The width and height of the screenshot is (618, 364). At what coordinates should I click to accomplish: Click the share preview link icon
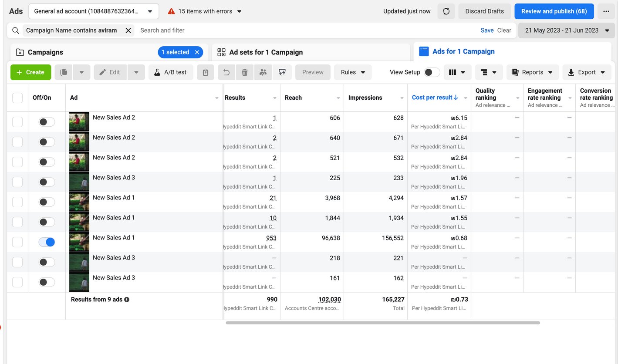pyautogui.click(x=282, y=72)
